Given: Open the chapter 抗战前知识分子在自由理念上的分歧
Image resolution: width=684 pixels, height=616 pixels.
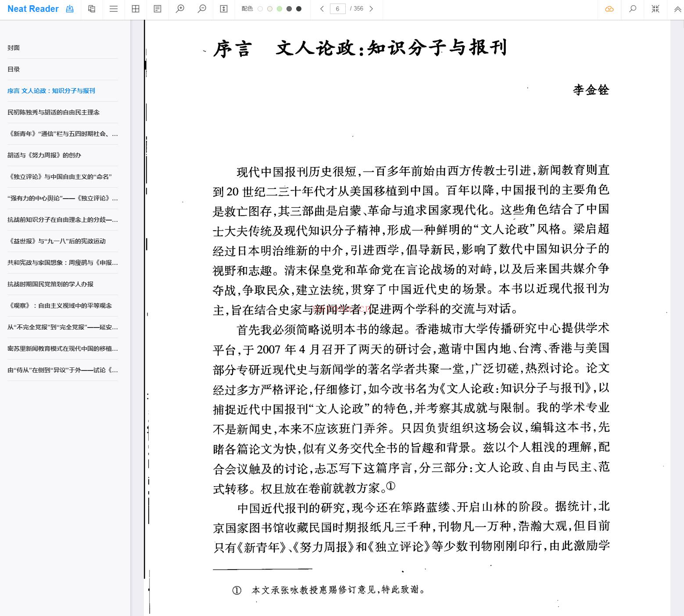Looking at the screenshot, I should (62, 220).
